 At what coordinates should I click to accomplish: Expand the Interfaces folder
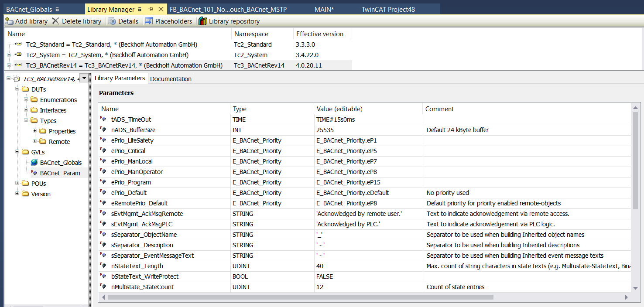[x=26, y=110]
